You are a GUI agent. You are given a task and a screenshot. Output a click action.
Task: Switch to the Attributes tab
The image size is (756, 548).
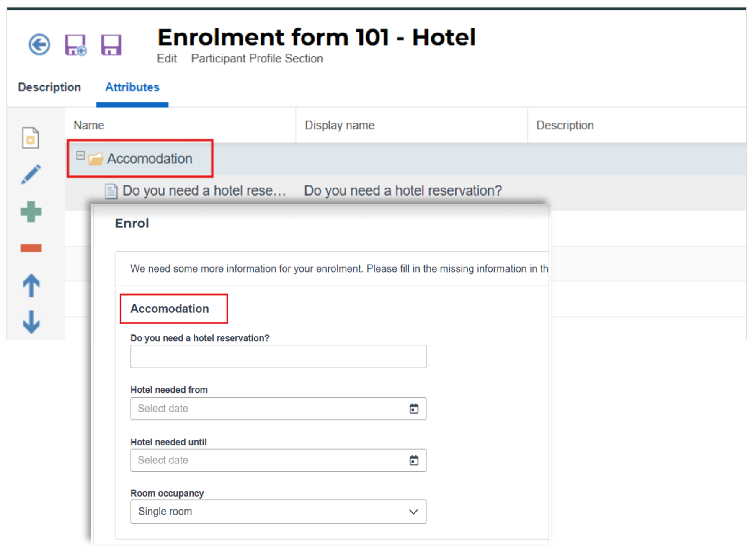point(132,87)
